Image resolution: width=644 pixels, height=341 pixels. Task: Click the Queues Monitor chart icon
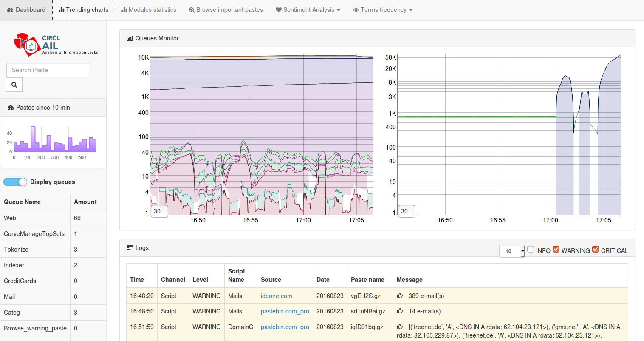coord(130,38)
